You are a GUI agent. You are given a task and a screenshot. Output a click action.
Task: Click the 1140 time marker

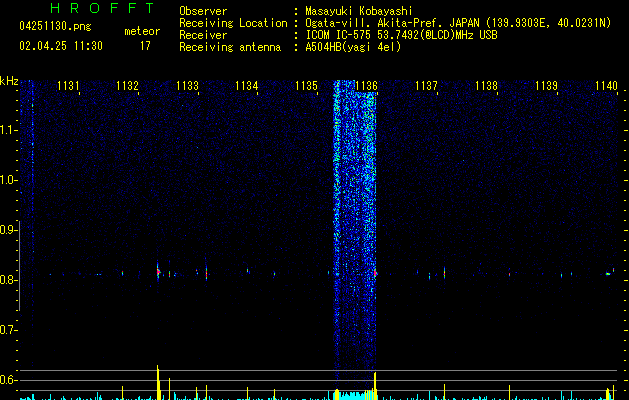606,85
